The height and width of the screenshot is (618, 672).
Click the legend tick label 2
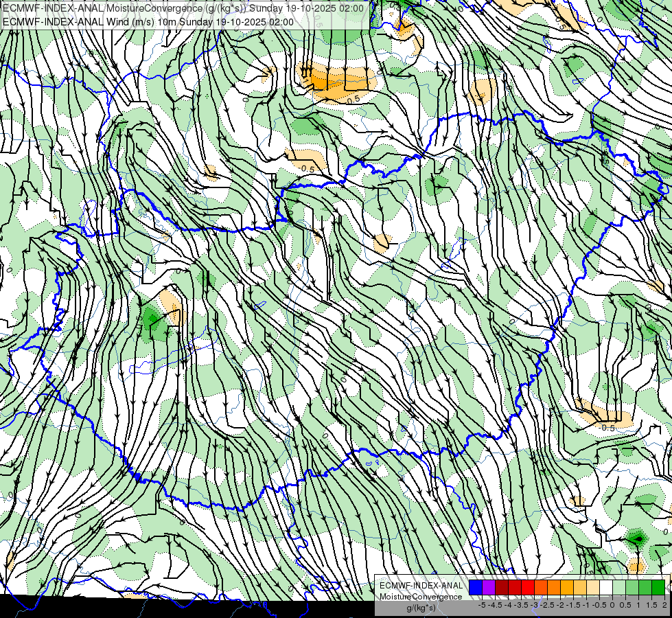[x=664, y=605]
